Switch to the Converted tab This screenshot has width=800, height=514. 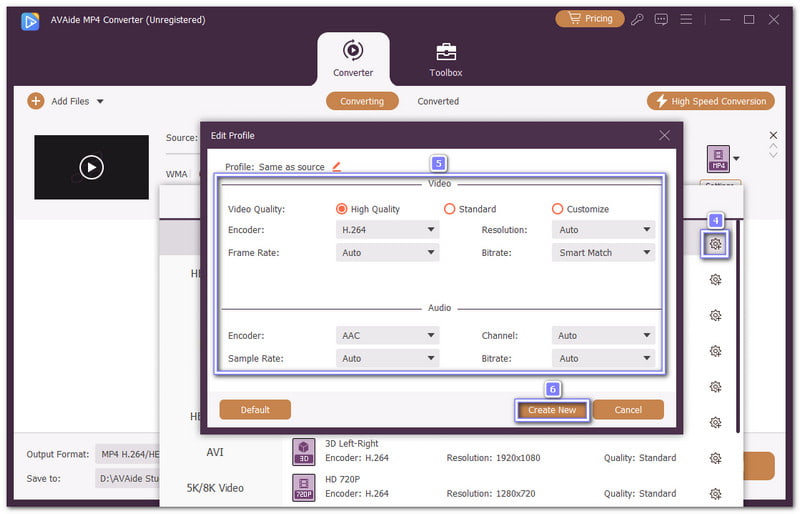point(438,101)
